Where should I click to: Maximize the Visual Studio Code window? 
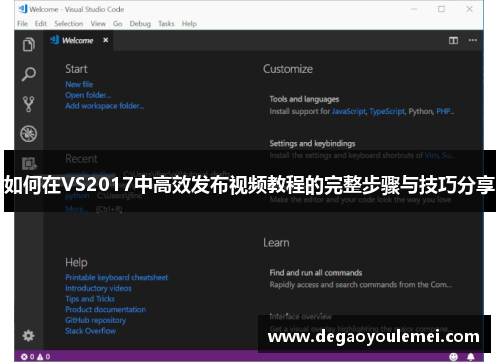(x=441, y=9)
